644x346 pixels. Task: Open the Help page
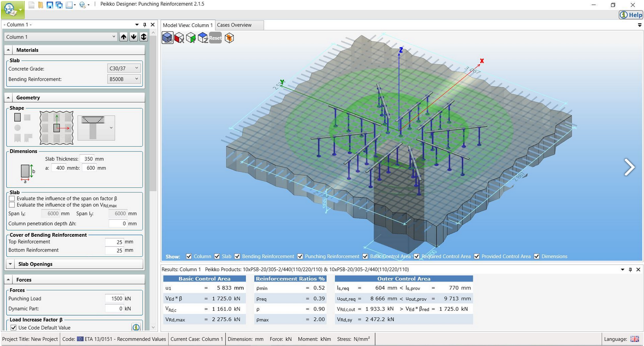pos(631,15)
